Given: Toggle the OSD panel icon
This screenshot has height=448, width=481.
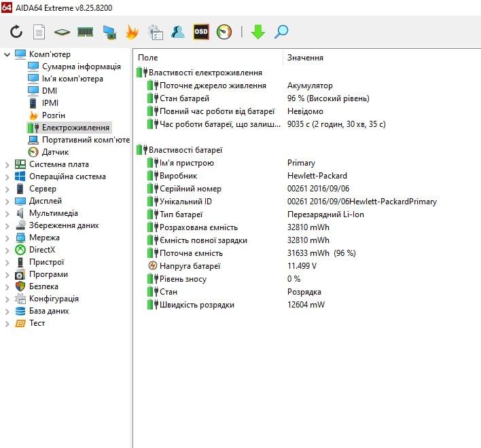Looking at the screenshot, I should tap(201, 32).
